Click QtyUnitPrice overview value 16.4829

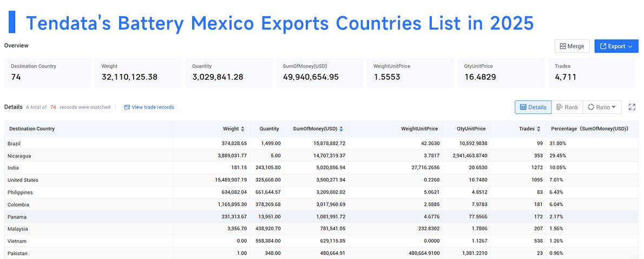pos(480,77)
